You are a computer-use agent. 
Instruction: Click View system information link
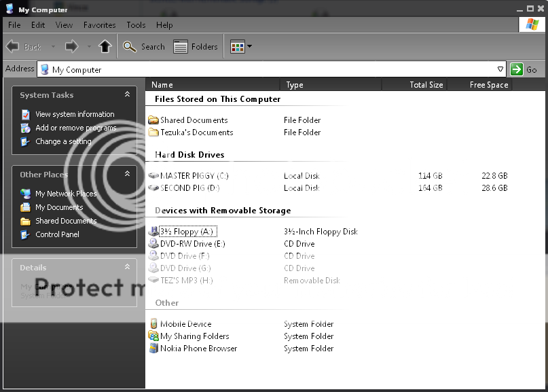[75, 114]
